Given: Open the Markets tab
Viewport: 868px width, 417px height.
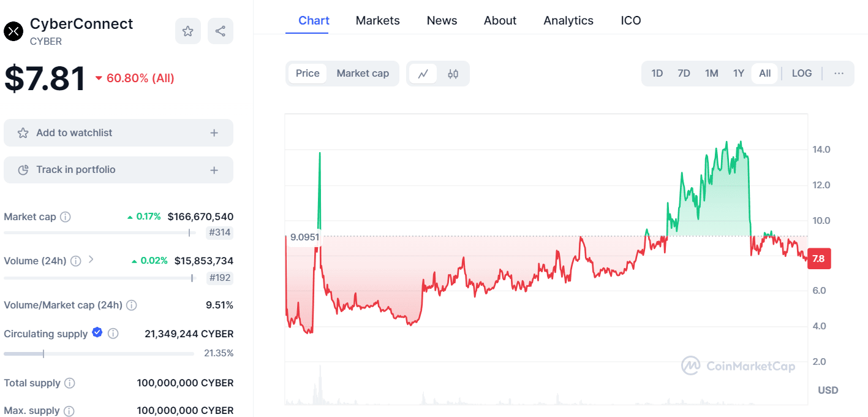Looking at the screenshot, I should click(x=377, y=21).
